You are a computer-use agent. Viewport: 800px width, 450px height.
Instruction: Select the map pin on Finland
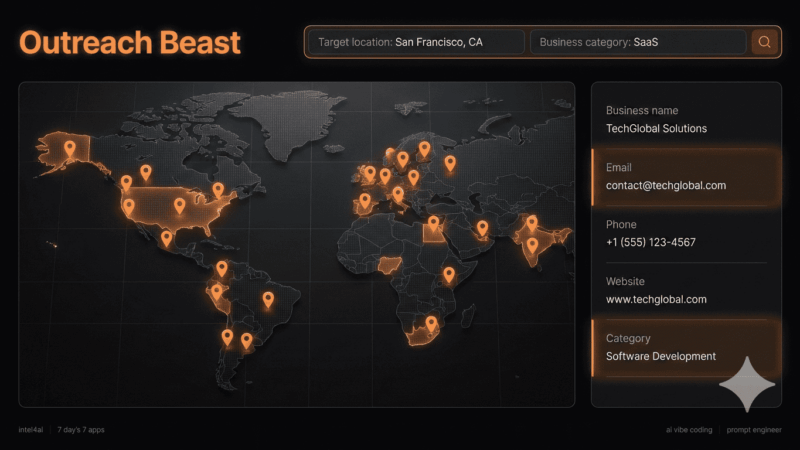[424, 149]
